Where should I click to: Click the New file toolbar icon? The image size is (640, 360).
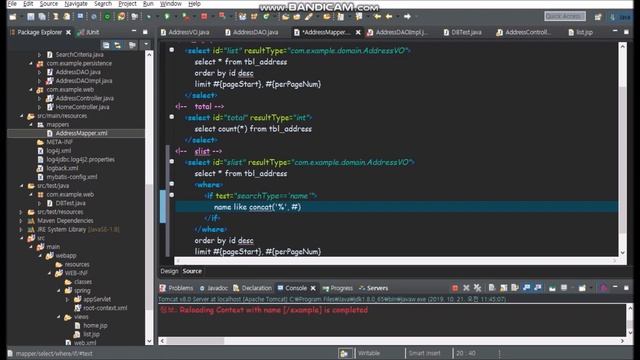pos(13,17)
